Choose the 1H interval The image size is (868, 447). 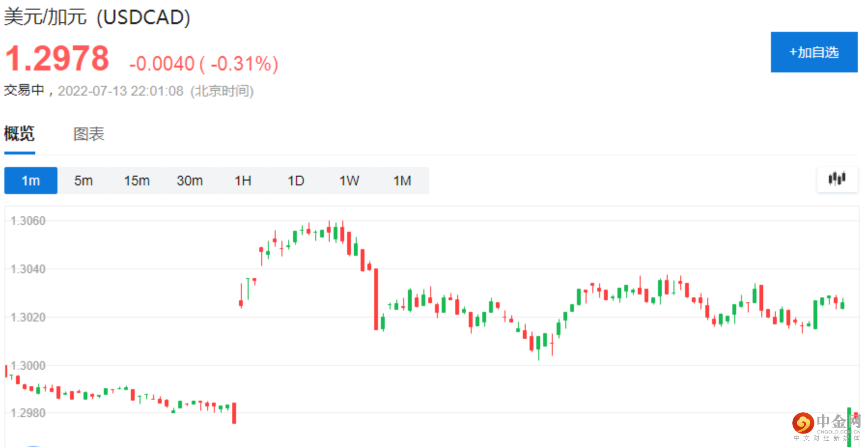tap(243, 181)
